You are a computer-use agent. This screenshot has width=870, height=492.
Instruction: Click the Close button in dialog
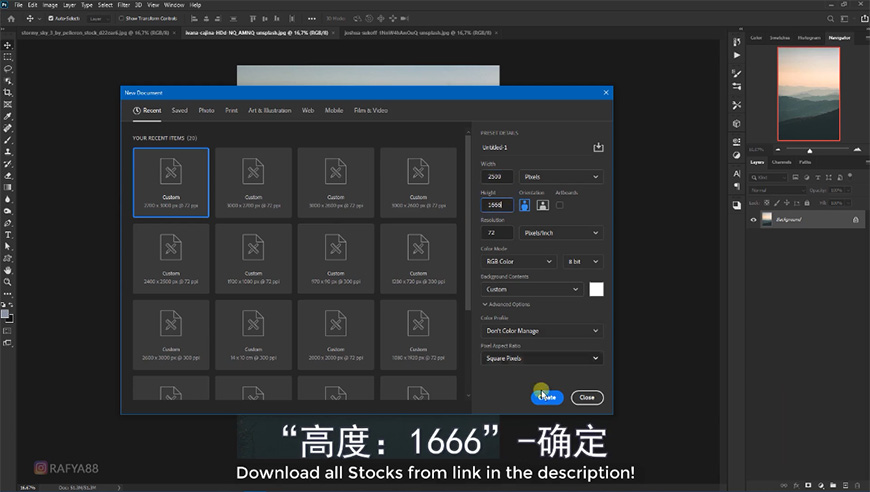[x=587, y=398]
